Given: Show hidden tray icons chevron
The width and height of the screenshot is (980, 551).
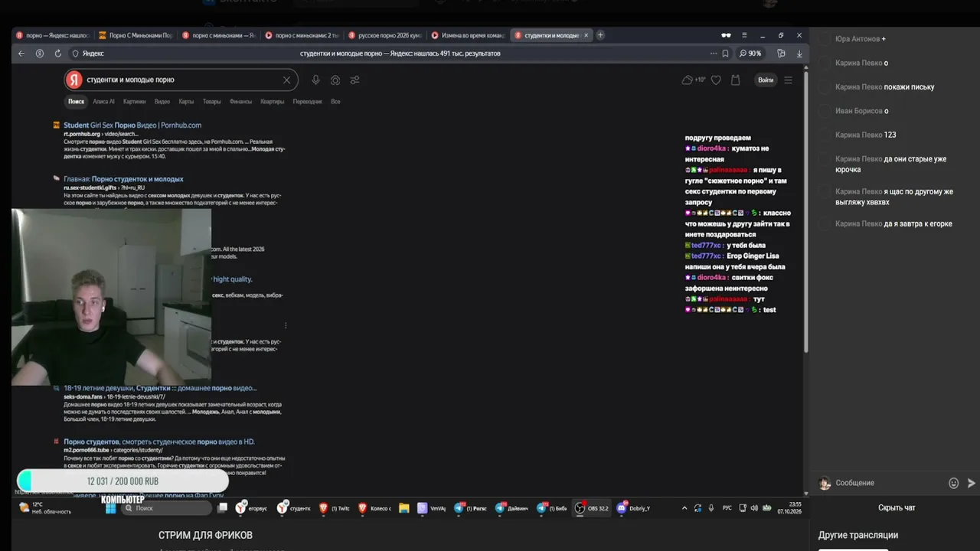Looking at the screenshot, I should [x=684, y=508].
